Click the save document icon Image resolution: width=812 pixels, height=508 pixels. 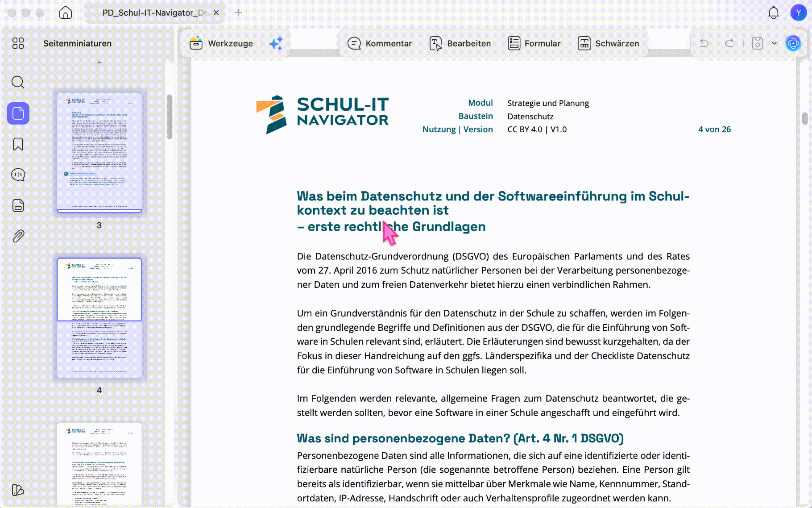[x=758, y=43]
